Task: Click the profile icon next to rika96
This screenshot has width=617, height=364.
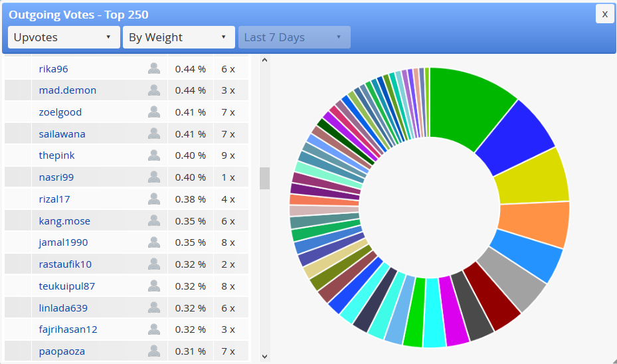Action: coord(154,68)
